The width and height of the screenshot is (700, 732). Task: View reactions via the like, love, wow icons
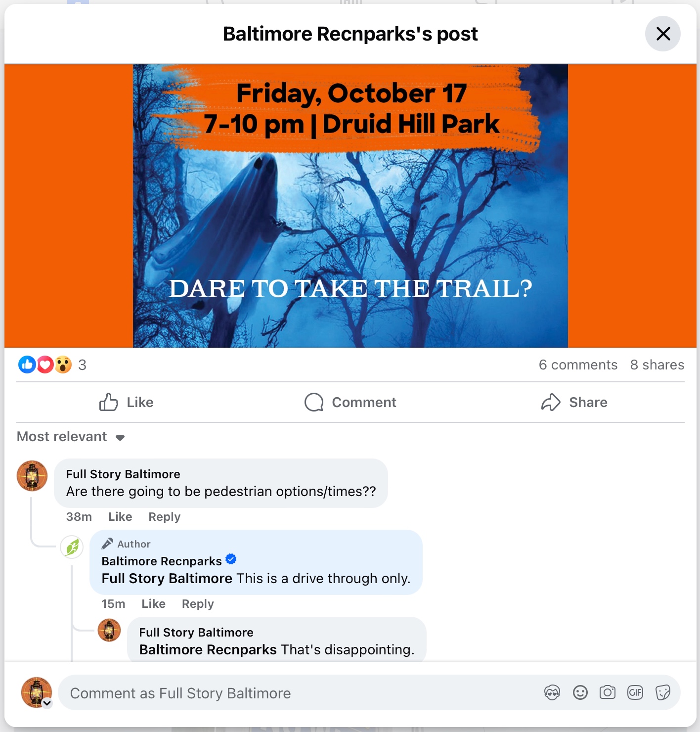pos(45,365)
